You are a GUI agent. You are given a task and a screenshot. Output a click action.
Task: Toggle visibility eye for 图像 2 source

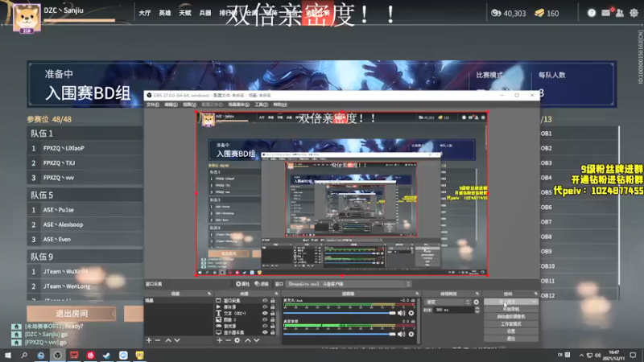pyautogui.click(x=265, y=319)
